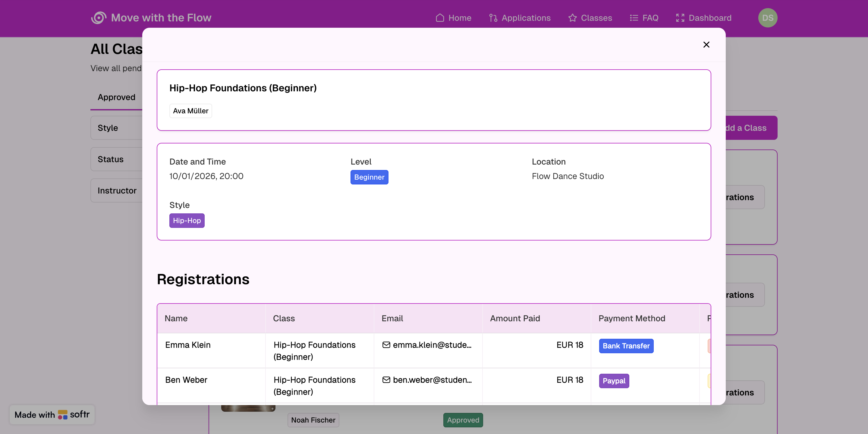This screenshot has height=434, width=868.
Task: Click the Applications branch icon
Action: [493, 18]
